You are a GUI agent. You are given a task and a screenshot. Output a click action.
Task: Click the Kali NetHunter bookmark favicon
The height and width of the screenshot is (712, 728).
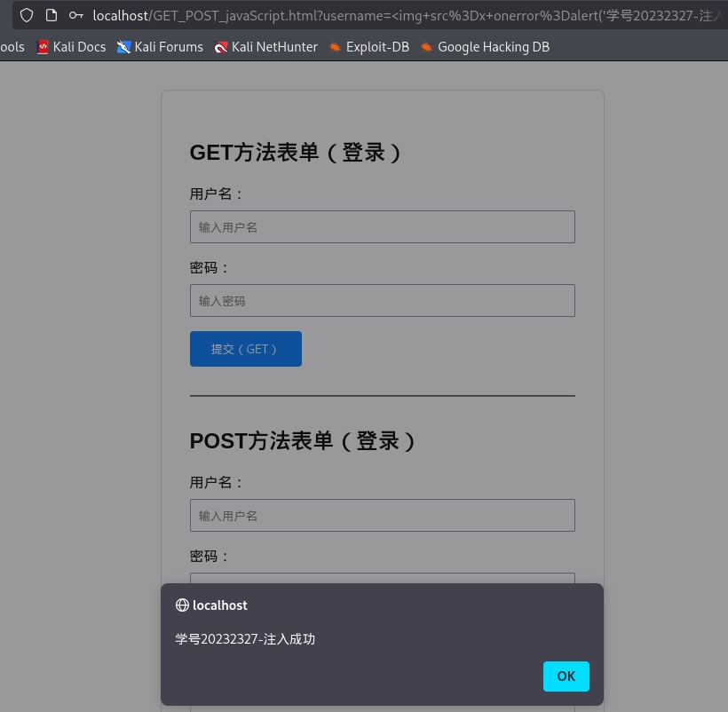point(220,47)
